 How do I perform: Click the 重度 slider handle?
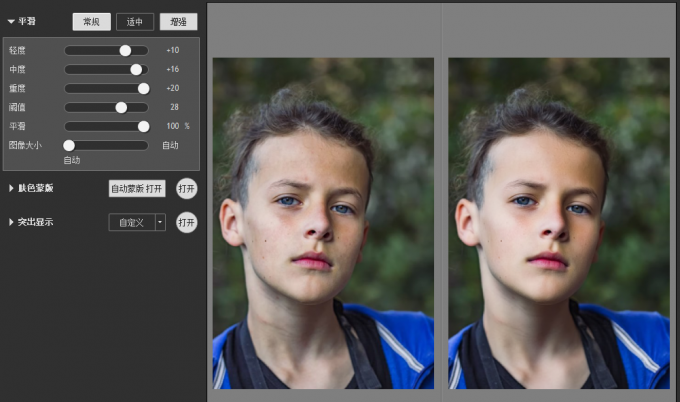143,88
